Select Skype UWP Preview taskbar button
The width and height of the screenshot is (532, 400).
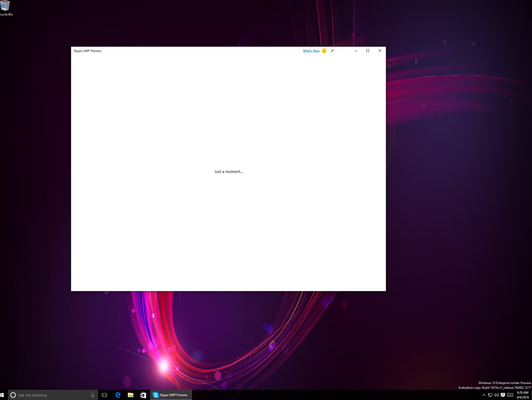171,395
